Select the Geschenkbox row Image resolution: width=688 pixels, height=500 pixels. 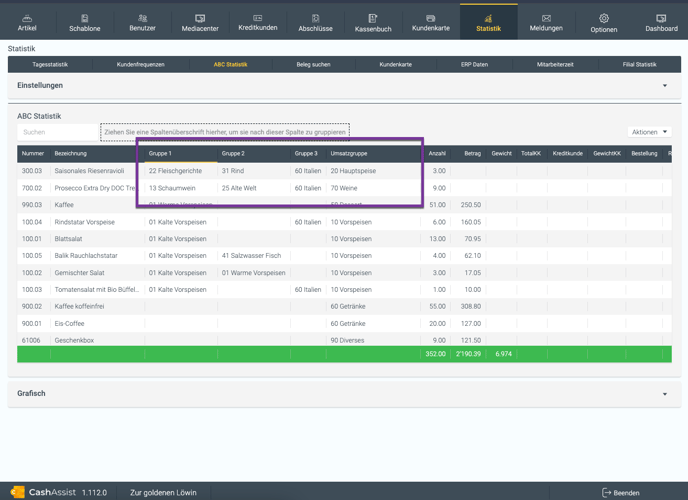[x=344, y=340]
